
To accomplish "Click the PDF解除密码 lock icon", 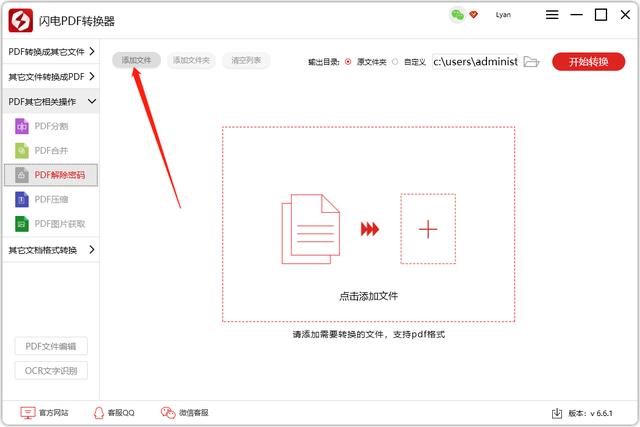I will [x=22, y=175].
